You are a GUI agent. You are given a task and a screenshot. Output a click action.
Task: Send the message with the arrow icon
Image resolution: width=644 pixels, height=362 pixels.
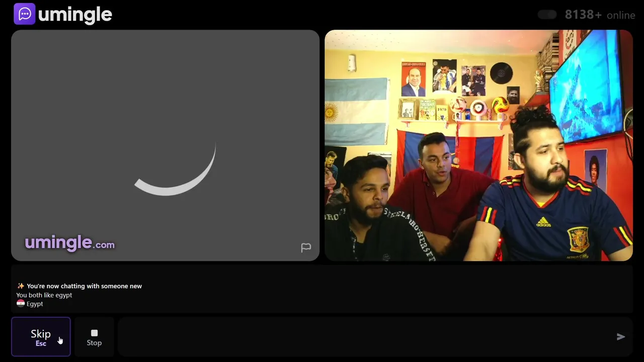coord(621,337)
